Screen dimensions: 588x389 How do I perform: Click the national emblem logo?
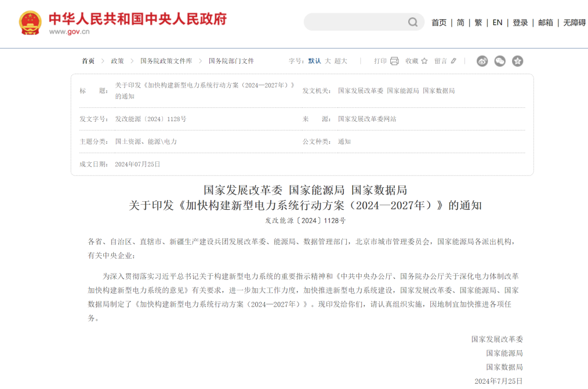coord(30,23)
